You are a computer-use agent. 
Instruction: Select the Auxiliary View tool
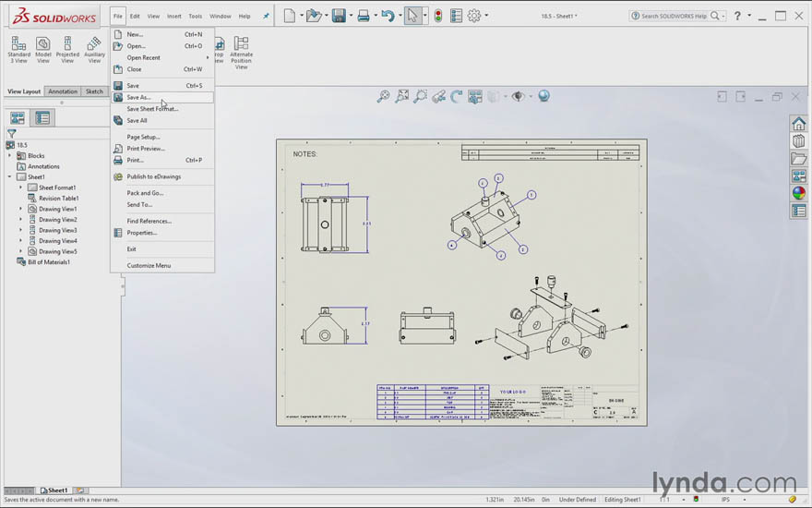click(94, 50)
